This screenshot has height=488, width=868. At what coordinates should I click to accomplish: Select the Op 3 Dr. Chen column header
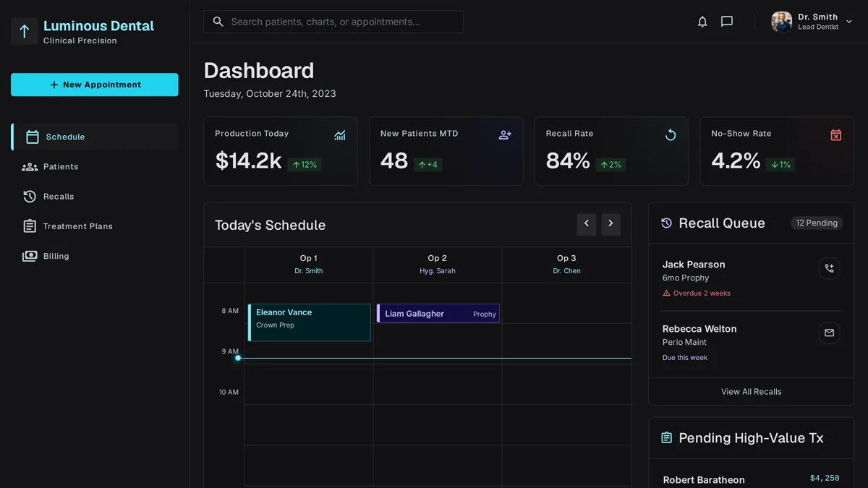click(566, 265)
